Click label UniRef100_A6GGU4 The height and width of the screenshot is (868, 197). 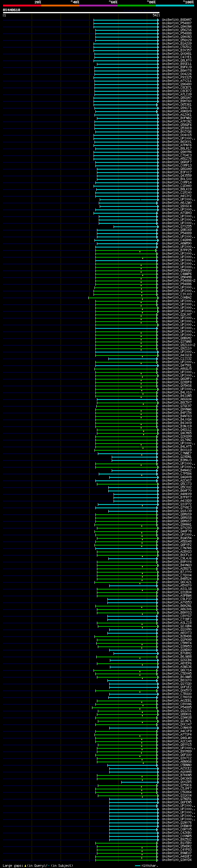177,399
